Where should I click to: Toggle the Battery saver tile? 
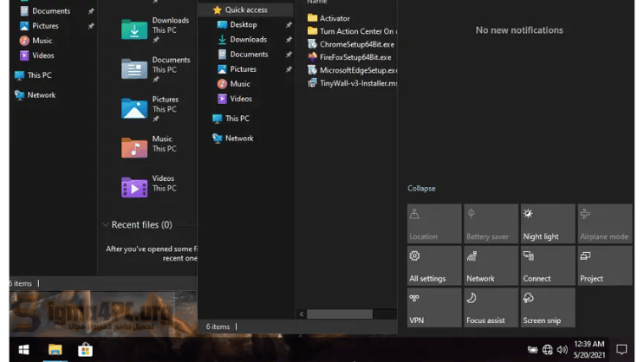(491, 223)
